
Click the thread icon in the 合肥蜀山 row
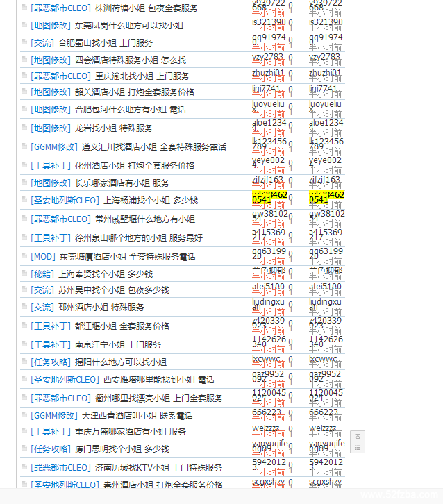[x=24, y=42]
